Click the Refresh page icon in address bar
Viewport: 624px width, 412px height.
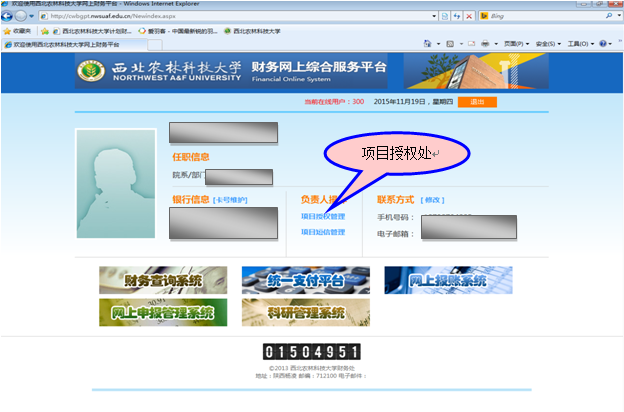point(457,17)
